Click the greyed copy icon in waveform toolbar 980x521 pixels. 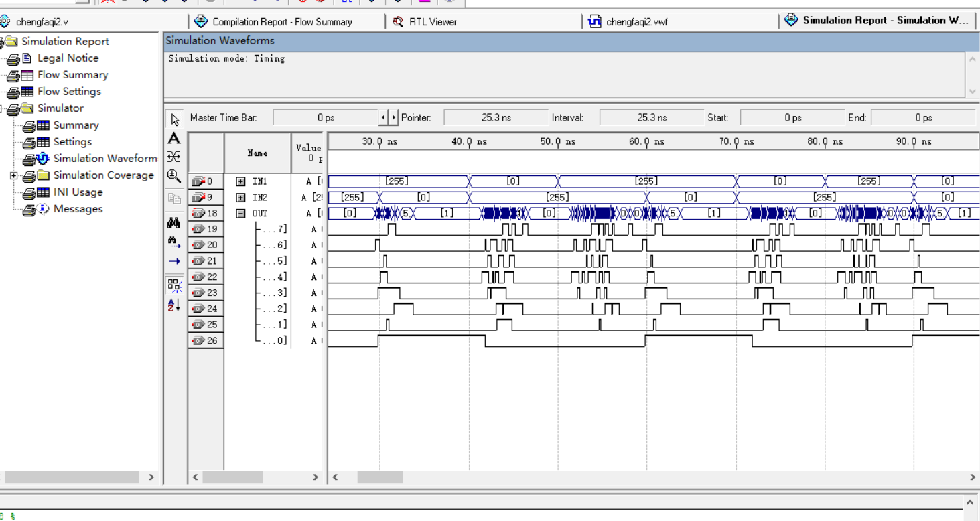point(174,199)
